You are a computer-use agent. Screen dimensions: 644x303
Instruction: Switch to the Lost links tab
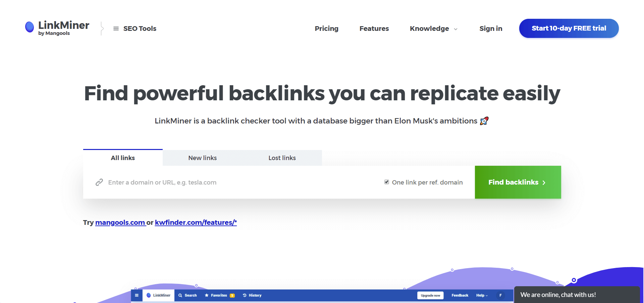282,158
